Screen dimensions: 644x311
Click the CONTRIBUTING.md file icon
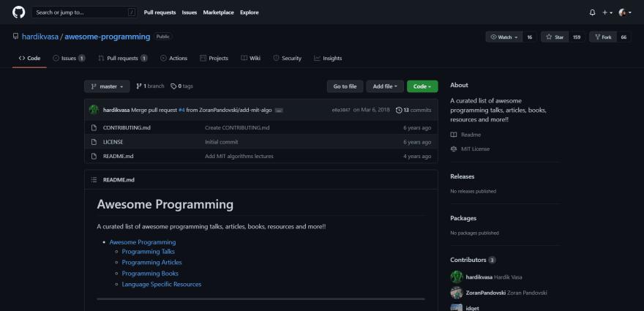pyautogui.click(x=94, y=128)
